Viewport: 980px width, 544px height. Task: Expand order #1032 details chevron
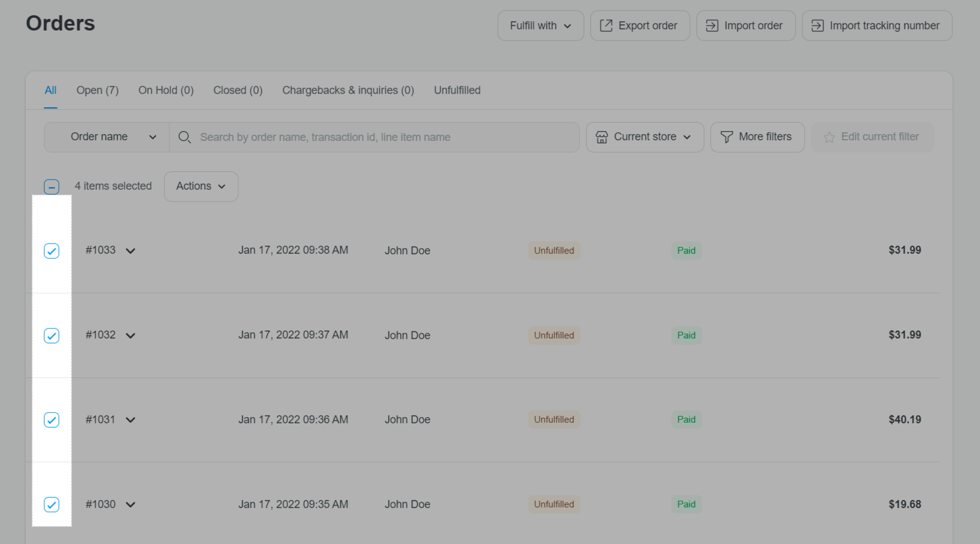[x=130, y=336]
